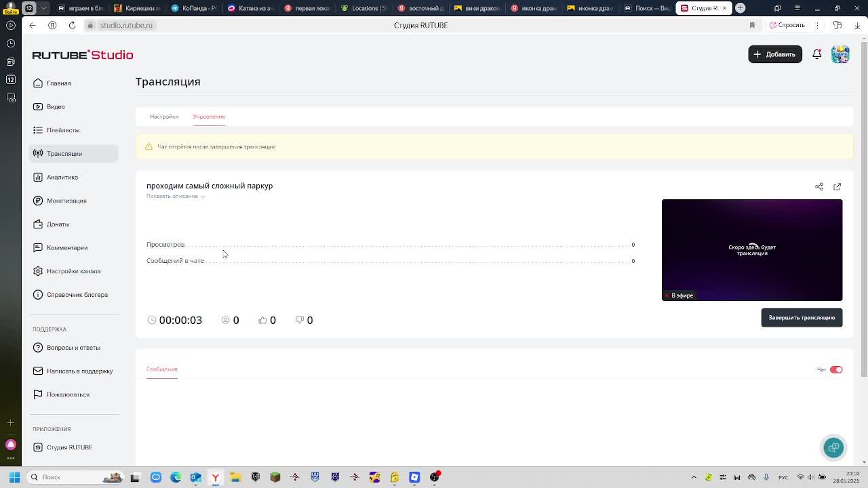Image resolution: width=868 pixels, height=488 pixels.
Task: Click the stream preview thumbnail
Action: pos(752,250)
